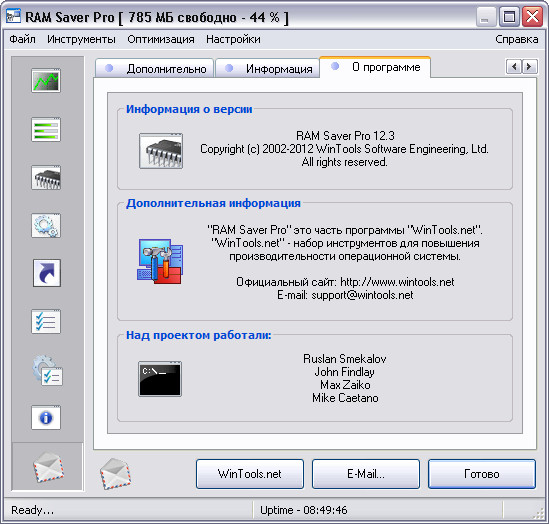The height and width of the screenshot is (524, 549).
Task: Click the WinTools toolbox hammer icon
Action: 160,261
